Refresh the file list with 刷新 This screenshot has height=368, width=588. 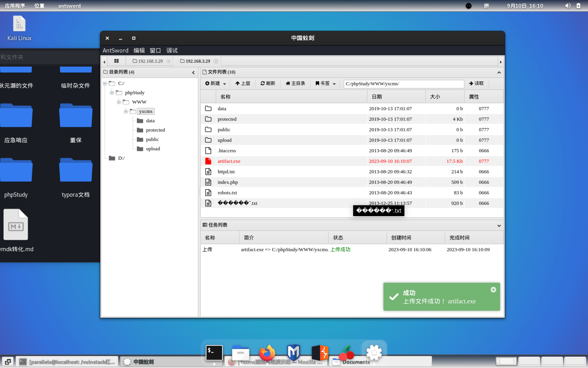point(268,84)
